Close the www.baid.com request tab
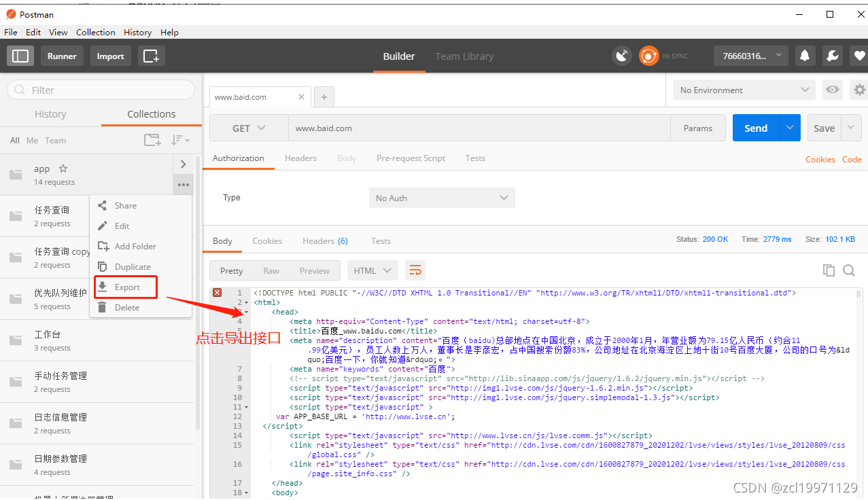 pyautogui.click(x=302, y=97)
